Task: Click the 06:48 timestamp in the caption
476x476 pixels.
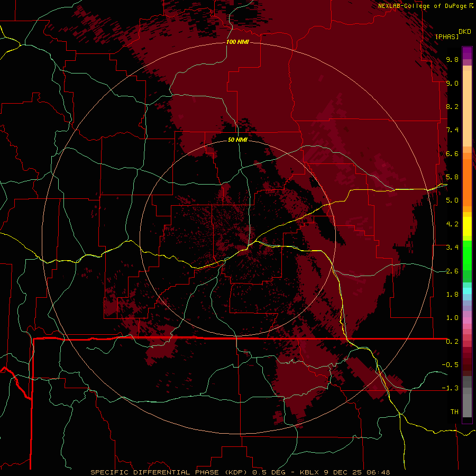Action: pos(378,472)
